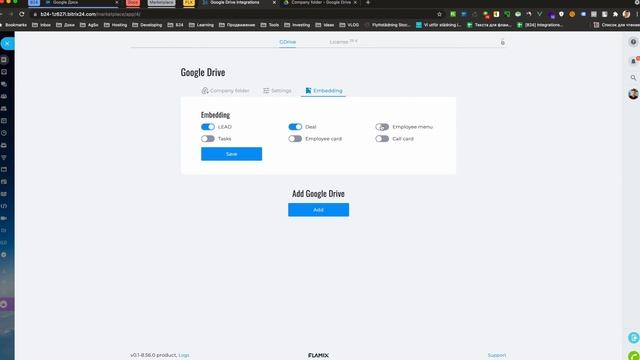Open the Support link in the footer
This screenshot has height=360, width=640.
tap(497, 355)
